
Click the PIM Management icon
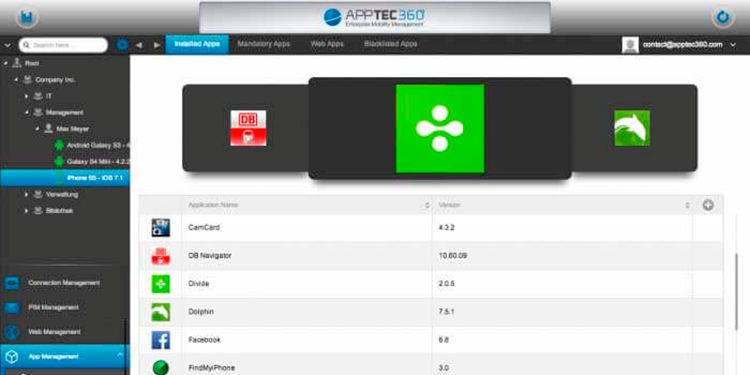(11, 308)
